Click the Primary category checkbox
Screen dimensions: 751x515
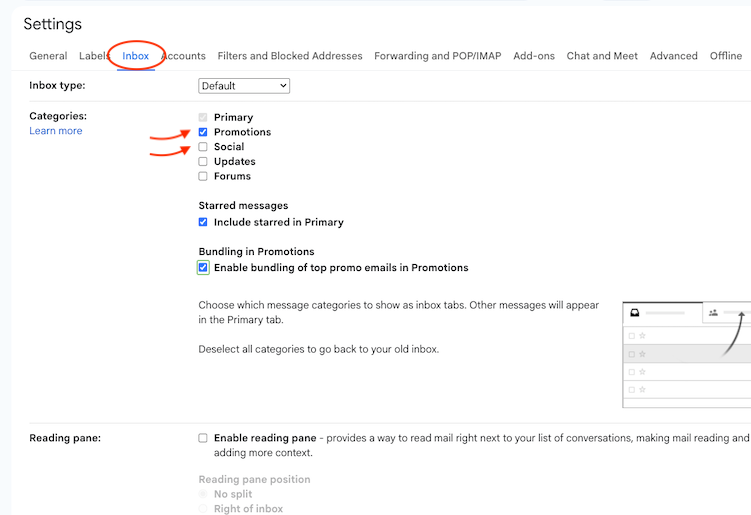point(203,117)
